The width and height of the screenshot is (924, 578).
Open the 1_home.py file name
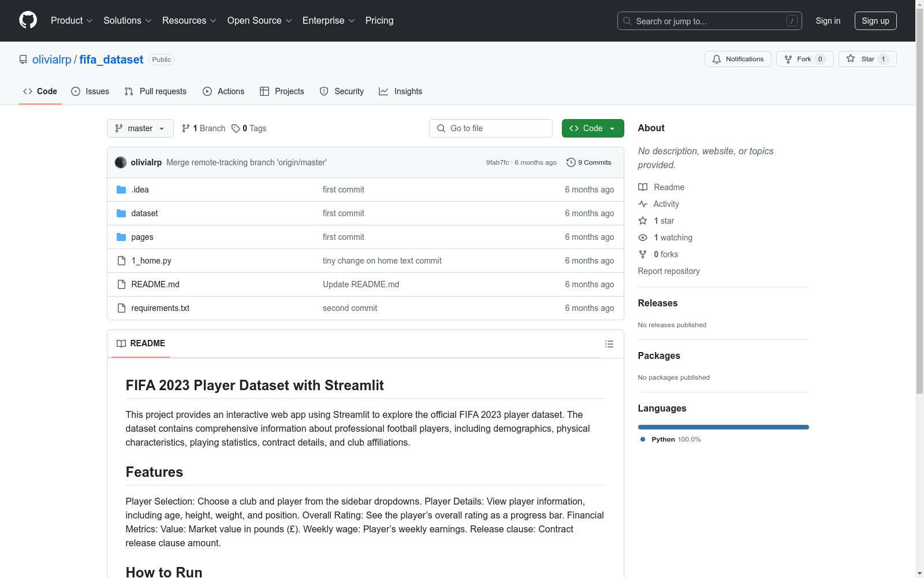point(151,261)
